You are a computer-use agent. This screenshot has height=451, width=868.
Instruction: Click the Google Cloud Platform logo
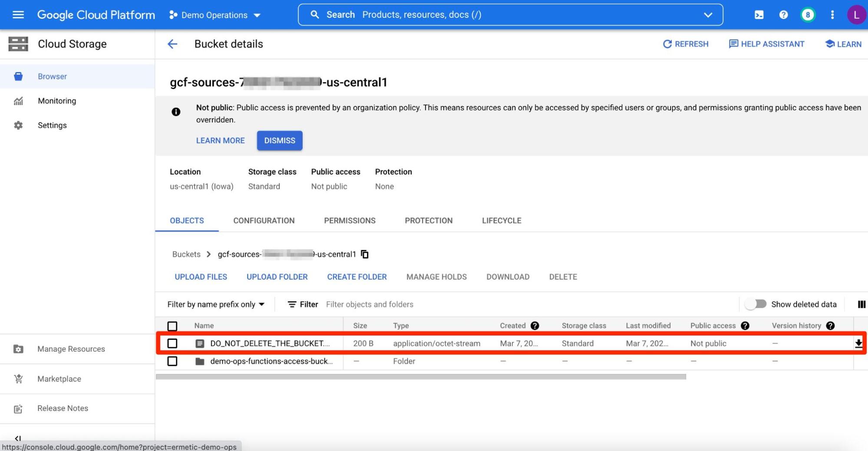(96, 15)
